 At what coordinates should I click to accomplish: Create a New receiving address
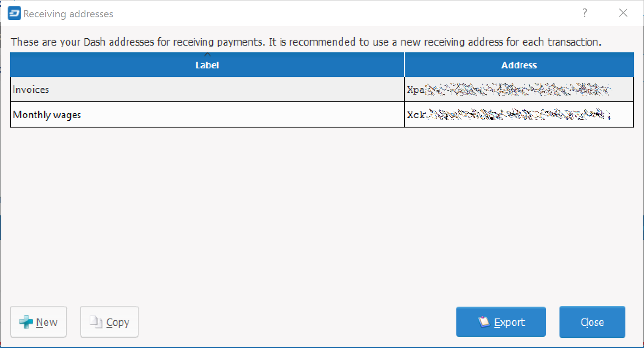pyautogui.click(x=38, y=322)
